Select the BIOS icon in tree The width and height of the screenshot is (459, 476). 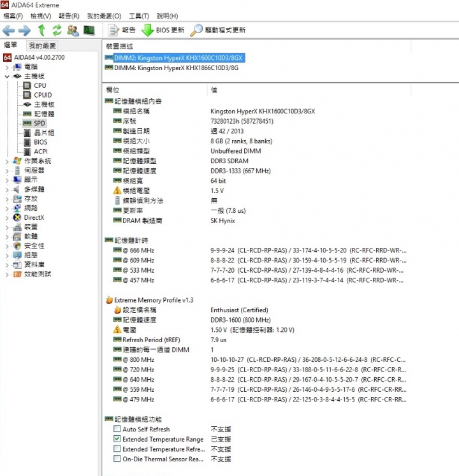tap(27, 142)
